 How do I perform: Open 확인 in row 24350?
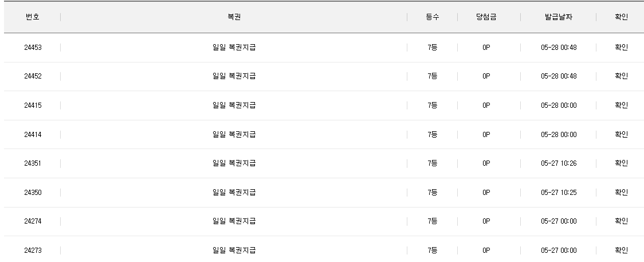point(621,192)
